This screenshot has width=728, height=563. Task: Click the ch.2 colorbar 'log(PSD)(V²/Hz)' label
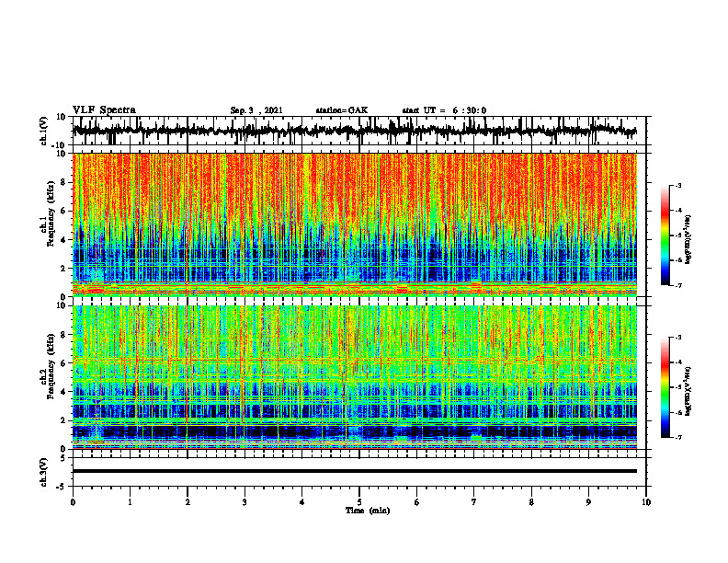(x=688, y=391)
